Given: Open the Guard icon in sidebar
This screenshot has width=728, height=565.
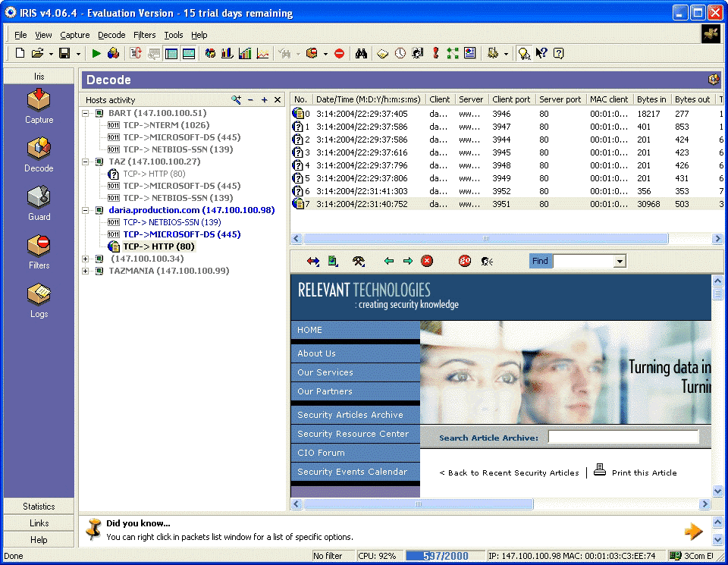Looking at the screenshot, I should tap(39, 202).
